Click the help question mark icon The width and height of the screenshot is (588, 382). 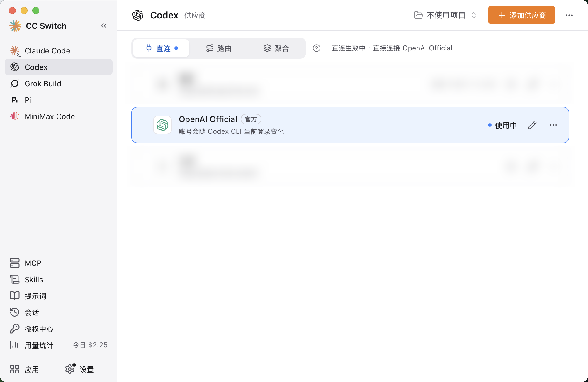click(x=317, y=48)
